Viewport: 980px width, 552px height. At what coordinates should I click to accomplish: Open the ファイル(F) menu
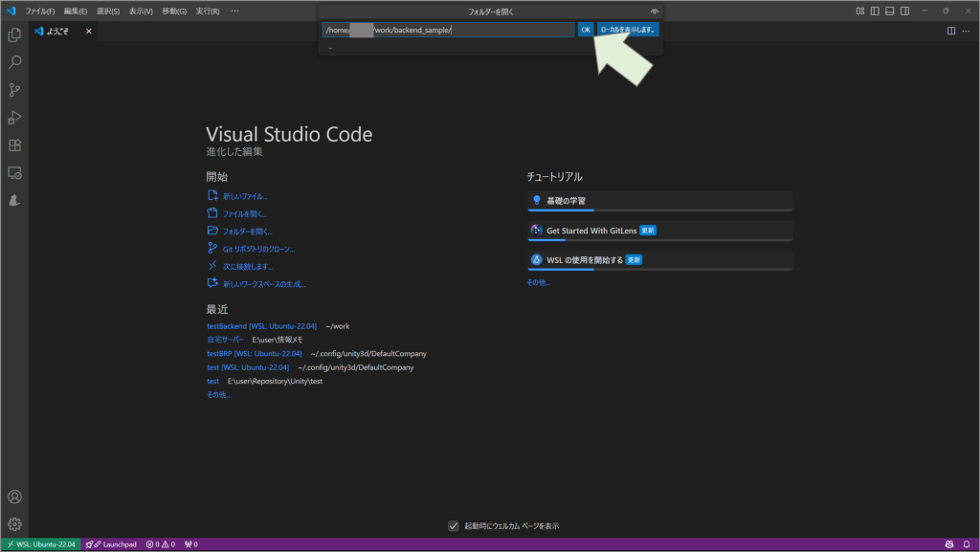tap(40, 11)
